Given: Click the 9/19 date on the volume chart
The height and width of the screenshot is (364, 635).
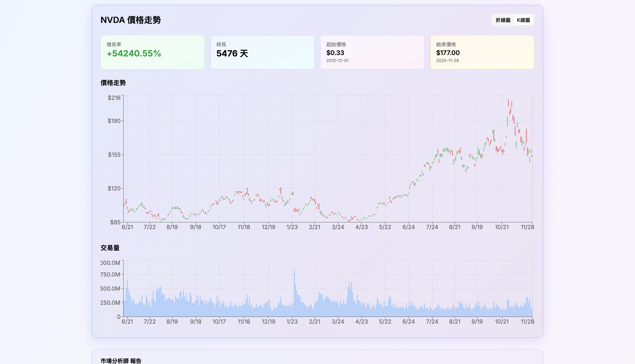Looking at the screenshot, I should pos(477,321).
